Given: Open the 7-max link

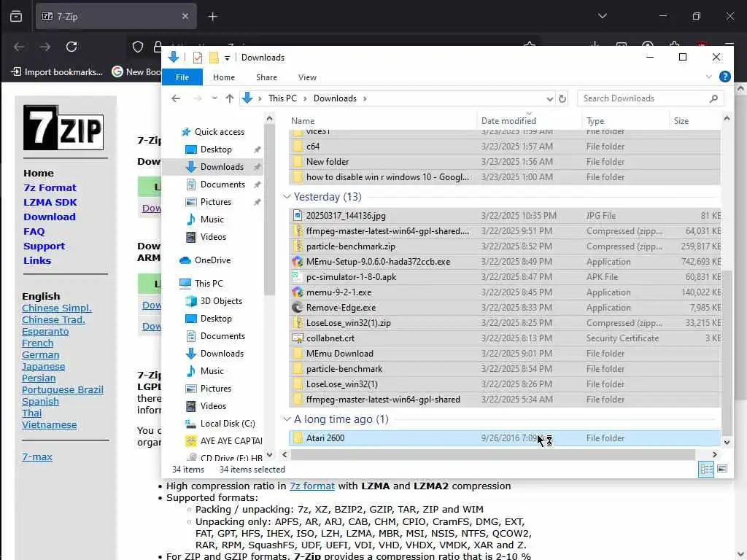Looking at the screenshot, I should point(37,456).
